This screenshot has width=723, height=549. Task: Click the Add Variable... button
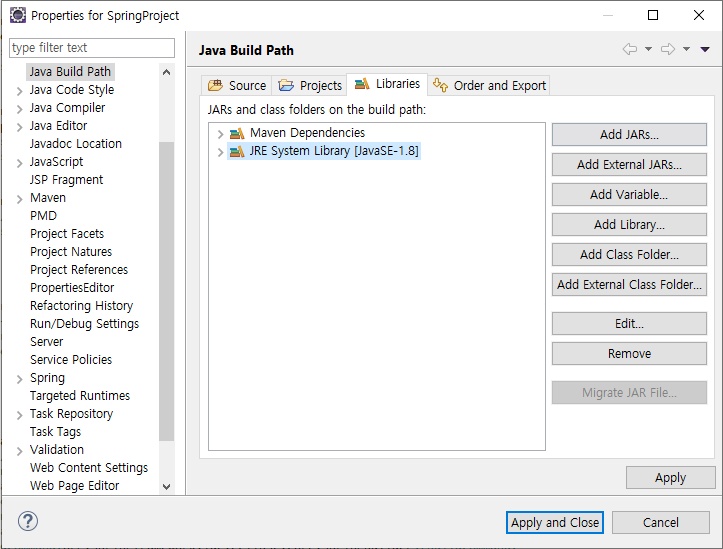coord(629,195)
